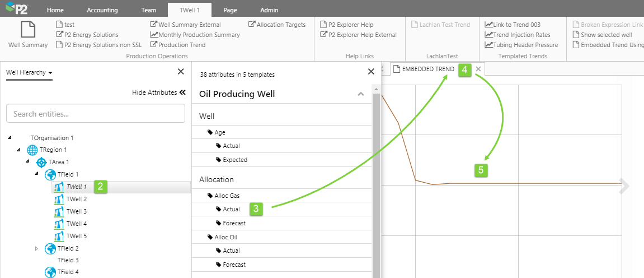
Task: Click the TArea 1 target icon
Action: [41, 162]
